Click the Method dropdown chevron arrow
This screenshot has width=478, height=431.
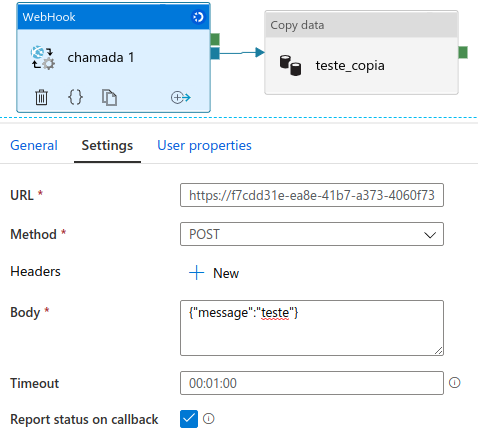tap(430, 235)
